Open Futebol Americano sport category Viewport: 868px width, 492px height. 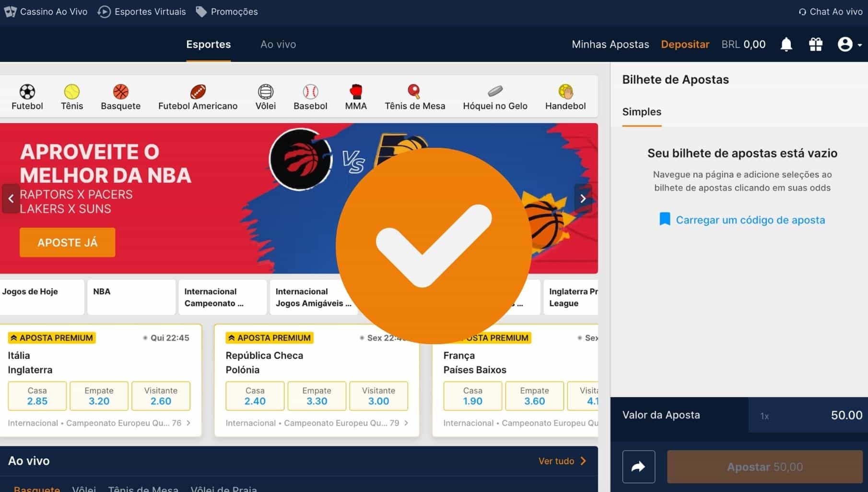[198, 97]
